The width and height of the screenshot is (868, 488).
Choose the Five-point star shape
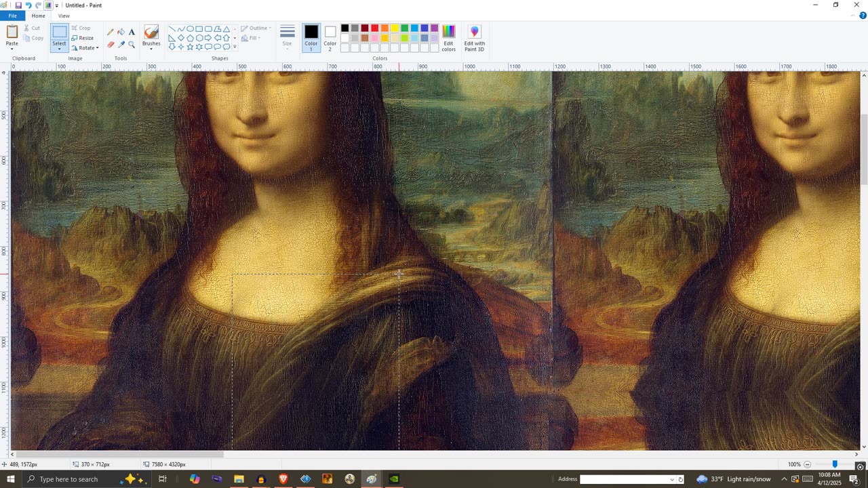point(191,47)
